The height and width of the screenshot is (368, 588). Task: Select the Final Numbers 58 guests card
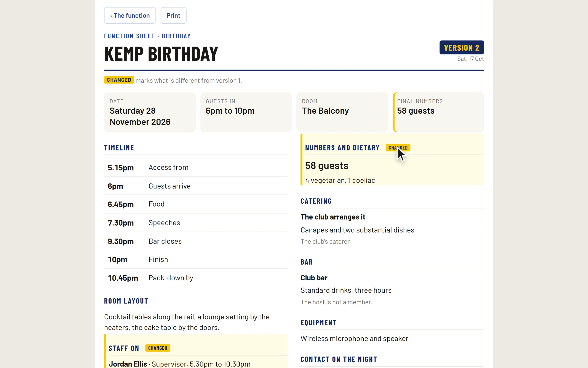click(x=438, y=112)
